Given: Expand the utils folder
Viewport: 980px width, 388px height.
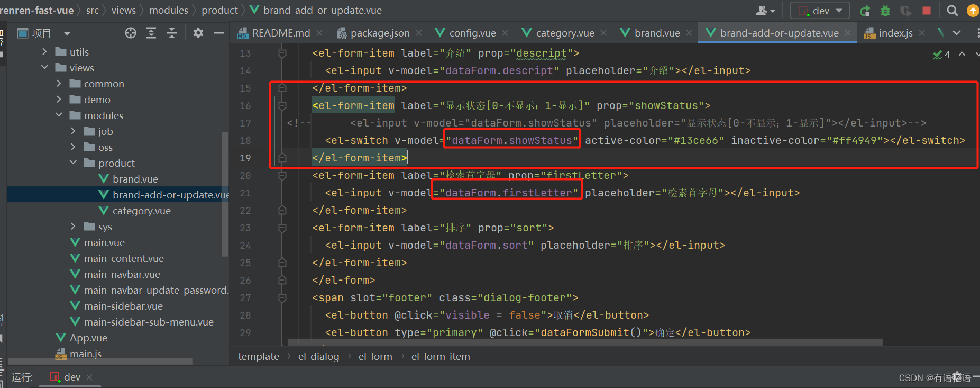Looking at the screenshot, I should [x=44, y=52].
